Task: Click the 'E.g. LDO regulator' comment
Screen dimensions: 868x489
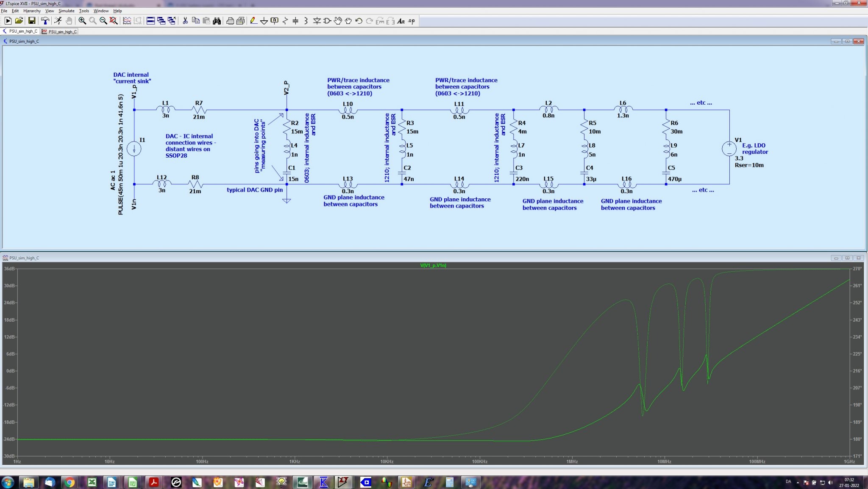Action: click(x=755, y=148)
